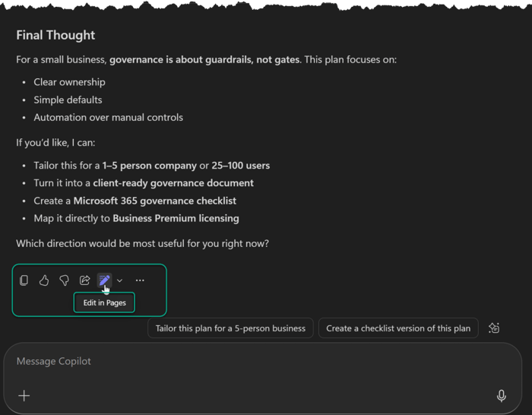The image size is (532, 415).
Task: Focus the Message Copilot input field
Action: click(x=251, y=362)
